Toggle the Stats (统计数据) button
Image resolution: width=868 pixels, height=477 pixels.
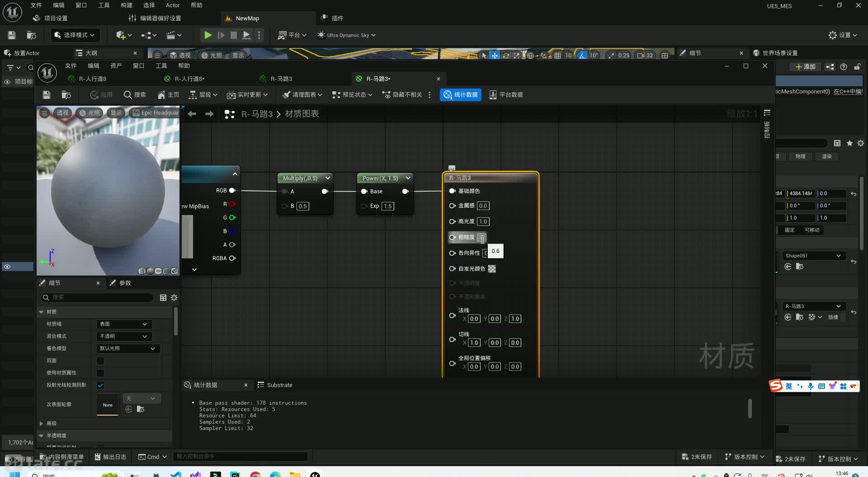pyautogui.click(x=461, y=95)
